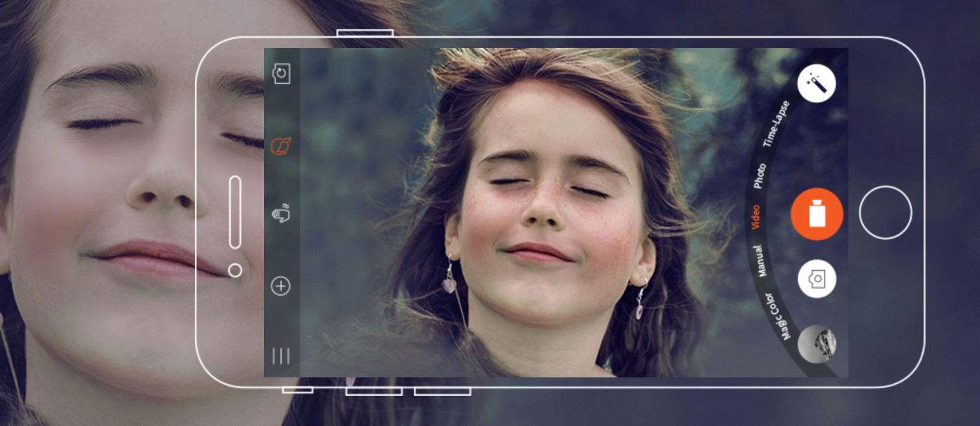Image resolution: width=980 pixels, height=426 pixels.
Task: Switch to Manual mode
Action: tap(758, 261)
